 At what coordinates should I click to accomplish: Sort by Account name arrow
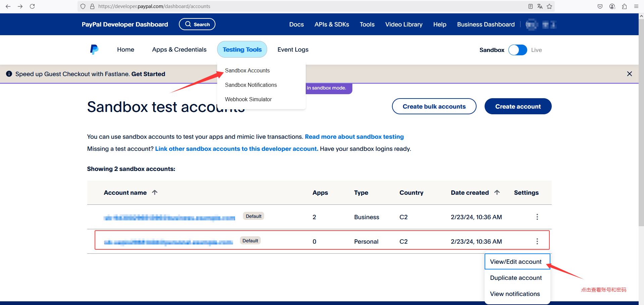click(155, 192)
